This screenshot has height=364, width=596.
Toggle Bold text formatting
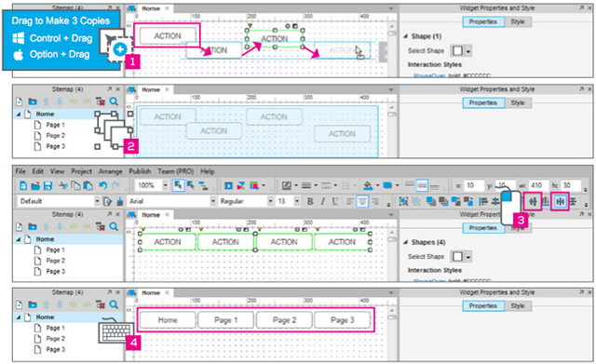pyautogui.click(x=310, y=201)
